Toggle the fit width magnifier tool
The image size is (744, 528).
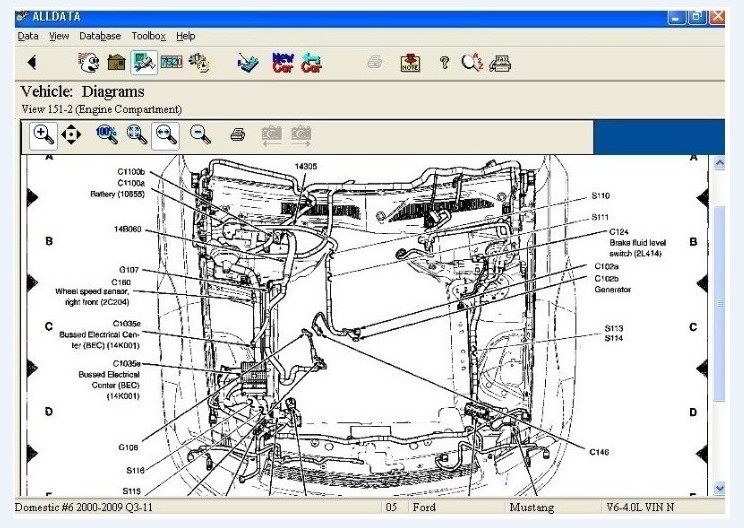[x=165, y=135]
